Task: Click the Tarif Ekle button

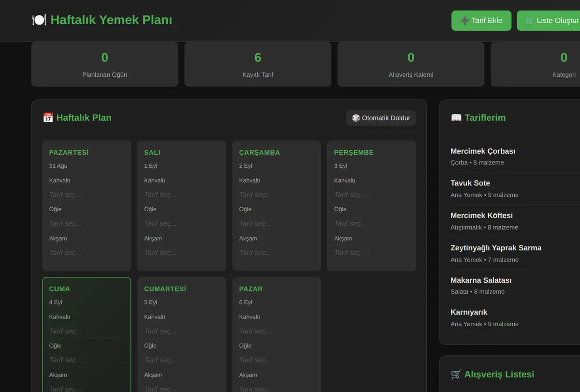Action: point(481,21)
